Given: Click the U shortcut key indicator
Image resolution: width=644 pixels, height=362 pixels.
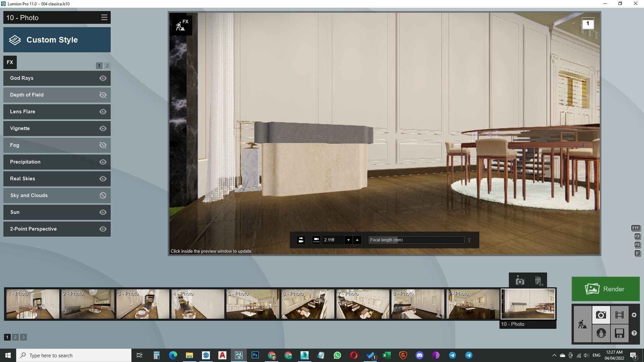Looking at the screenshot, I should [x=637, y=253].
